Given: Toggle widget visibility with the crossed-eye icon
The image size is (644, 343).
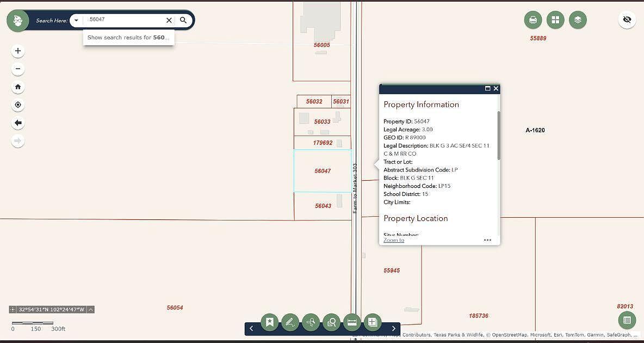Looking at the screenshot, I should [x=627, y=20].
